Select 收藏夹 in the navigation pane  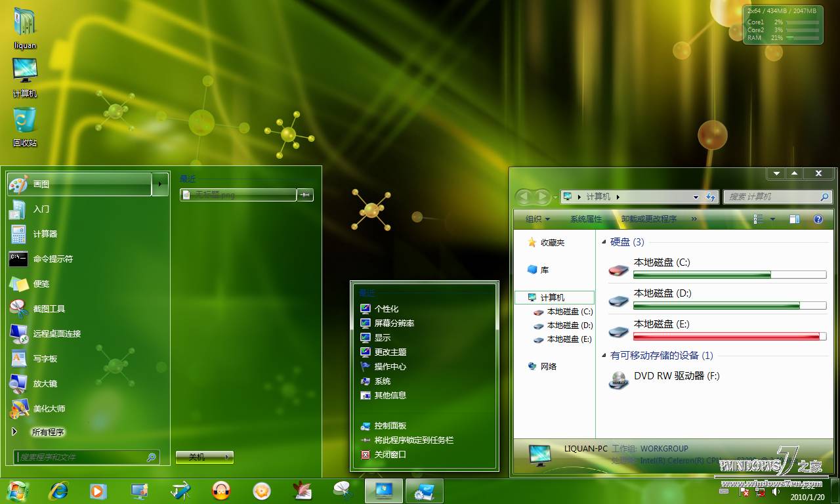pos(546,243)
